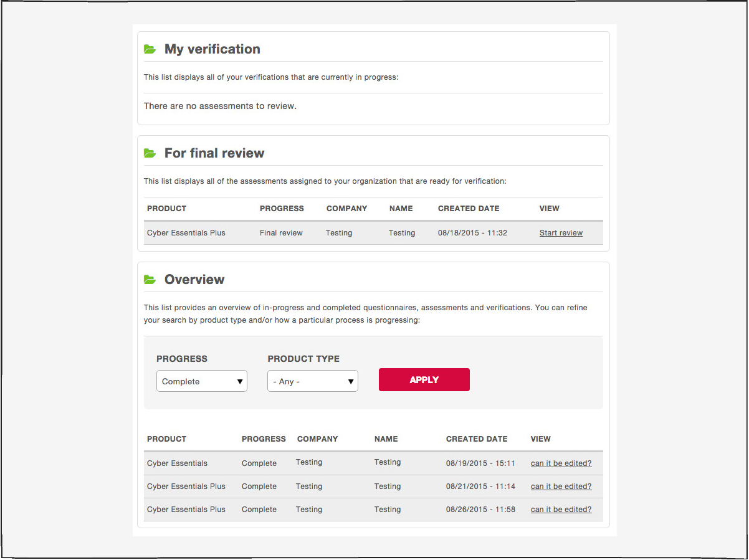
Task: Click the 08/26/2015 - 11:58 date cell
Action: [480, 510]
